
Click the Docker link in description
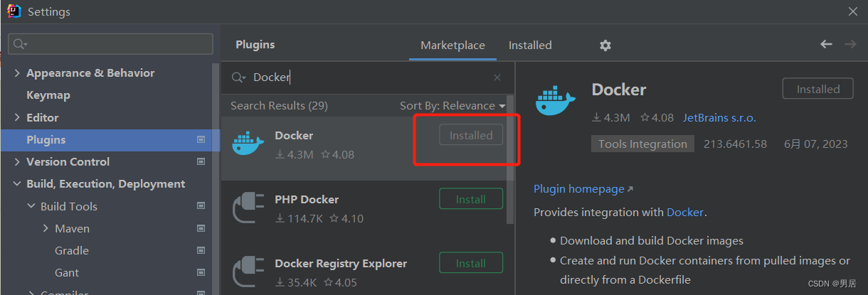coord(685,212)
